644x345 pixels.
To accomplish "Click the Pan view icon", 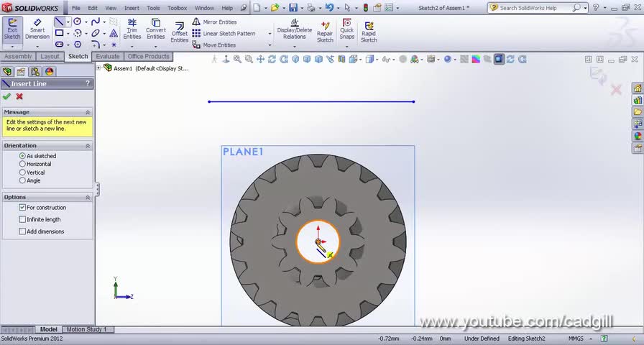I will (260, 59).
